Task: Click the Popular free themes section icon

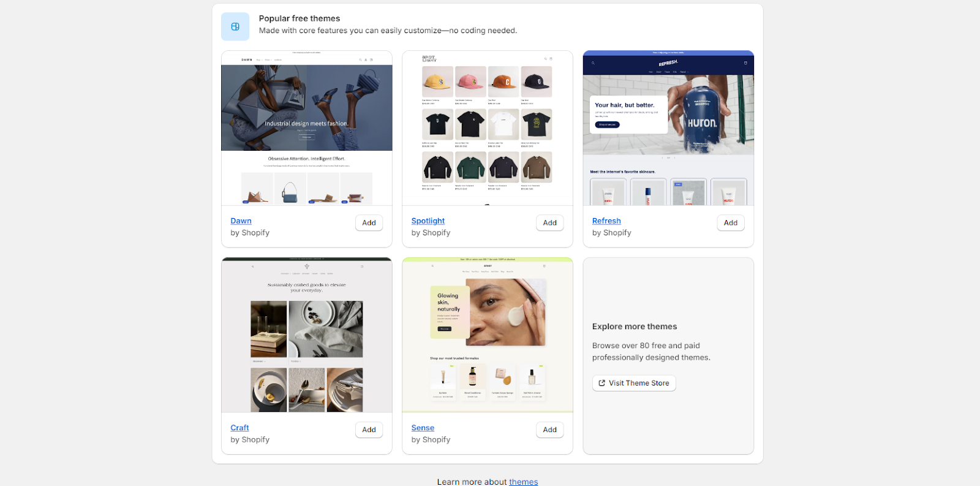Action: (x=235, y=26)
